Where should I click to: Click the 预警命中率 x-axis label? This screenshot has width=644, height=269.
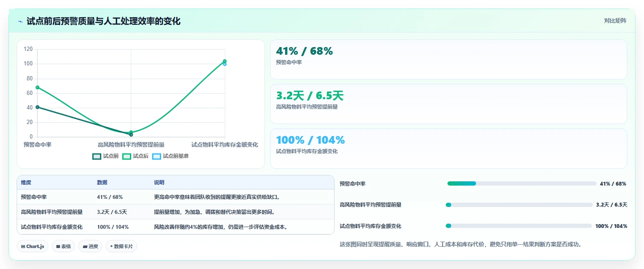point(38,145)
